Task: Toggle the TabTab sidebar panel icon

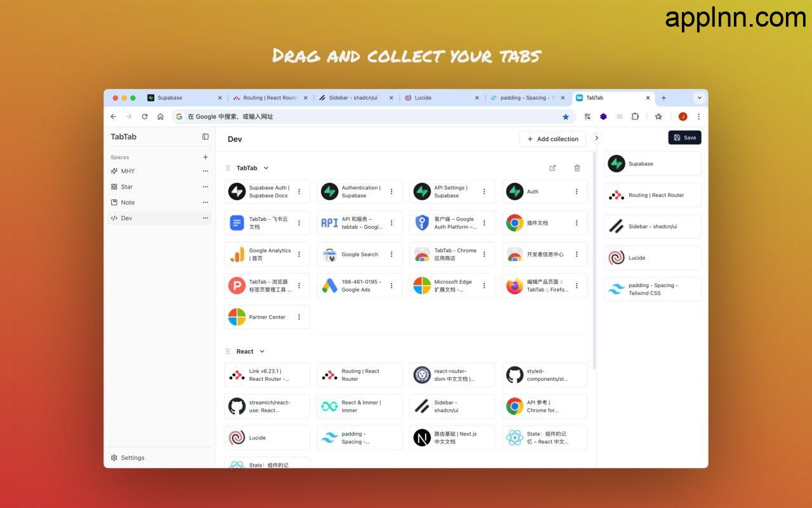Action: click(205, 137)
